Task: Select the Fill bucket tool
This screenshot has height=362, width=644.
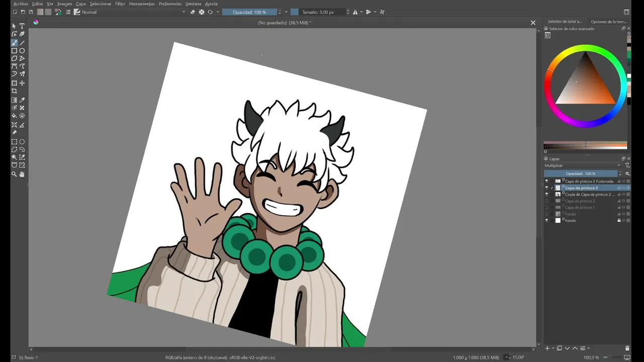Action: click(x=14, y=116)
